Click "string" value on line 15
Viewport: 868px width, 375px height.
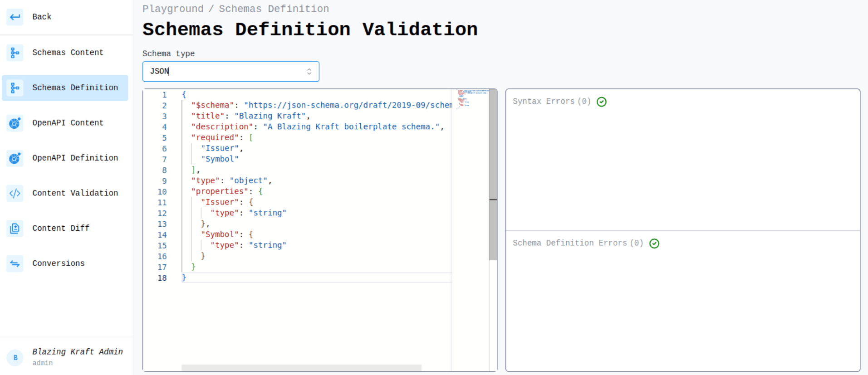coord(267,245)
